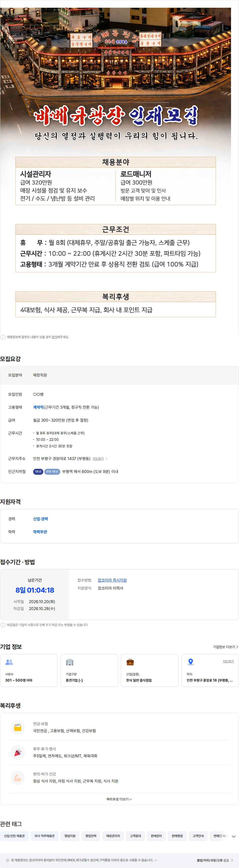Click the building icon in 기업구분 card

pos(70,662)
